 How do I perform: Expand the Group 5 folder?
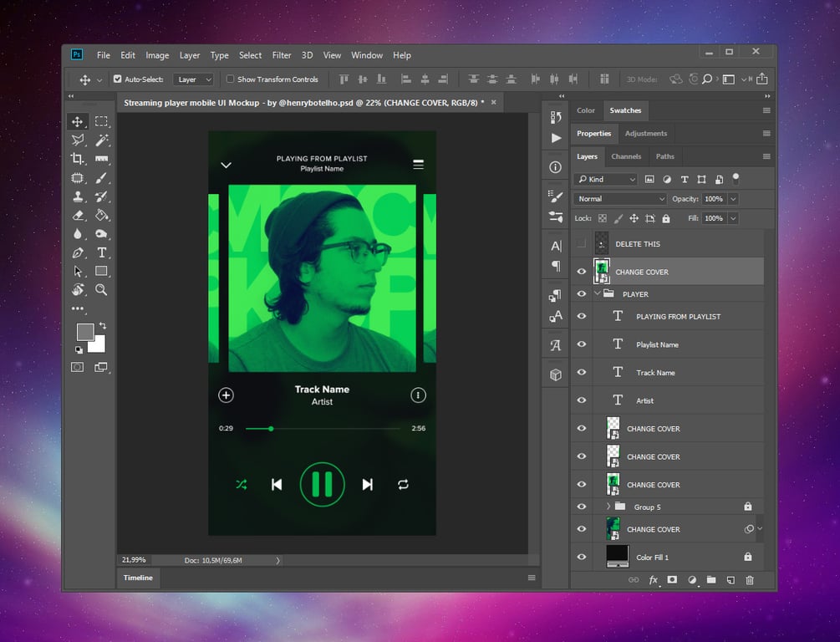[608, 507]
